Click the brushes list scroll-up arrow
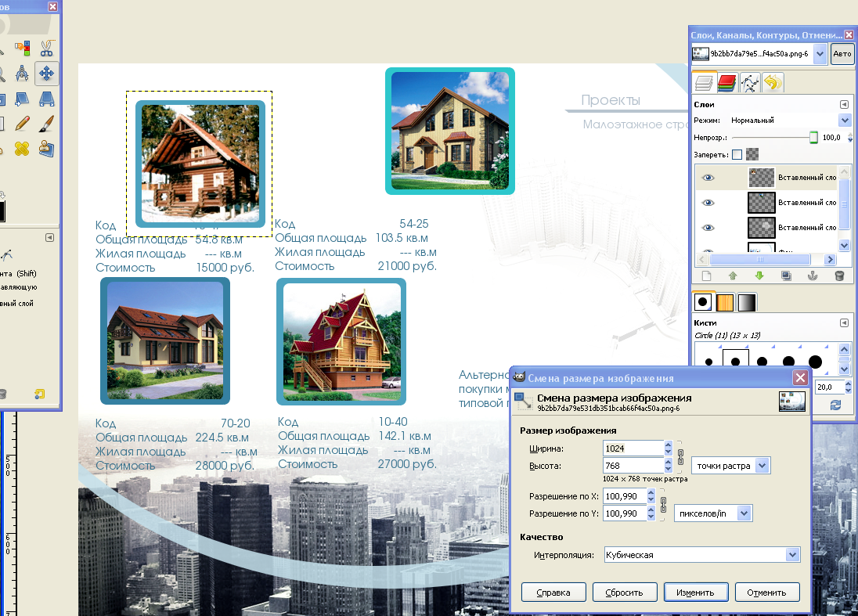This screenshot has width=858, height=616. 845,349
